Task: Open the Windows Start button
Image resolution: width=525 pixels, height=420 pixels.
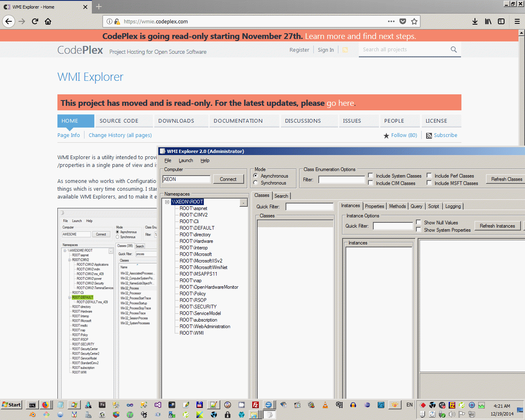Action: pyautogui.click(x=11, y=405)
